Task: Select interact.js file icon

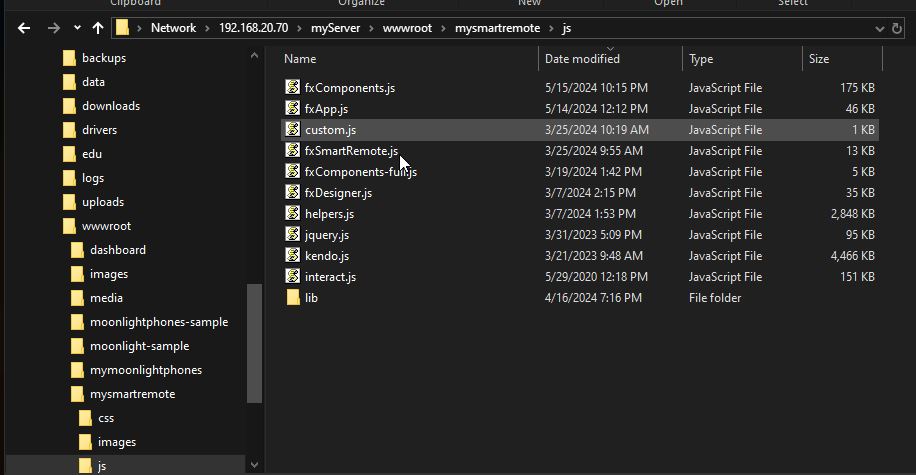Action: tap(293, 276)
